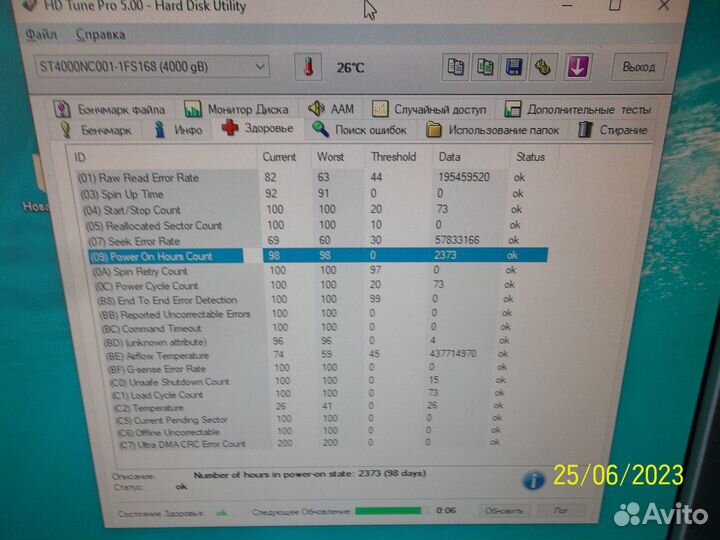Screen dimensions: 720x540
Task: Click the 26°C temperature readout
Action: (350, 68)
